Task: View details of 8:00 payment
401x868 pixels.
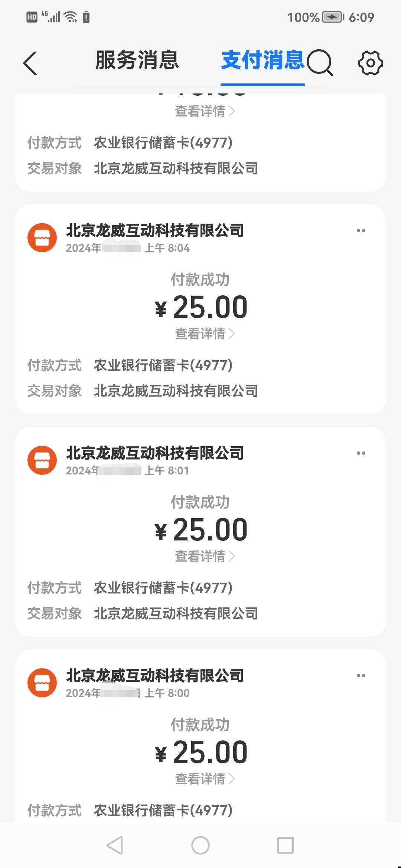Action: (205, 779)
